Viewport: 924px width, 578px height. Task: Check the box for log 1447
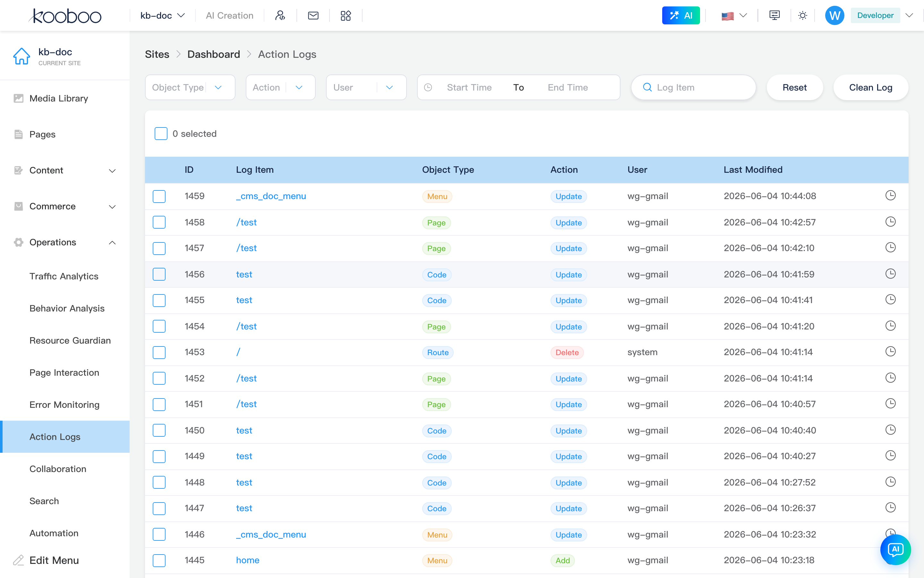click(x=159, y=508)
